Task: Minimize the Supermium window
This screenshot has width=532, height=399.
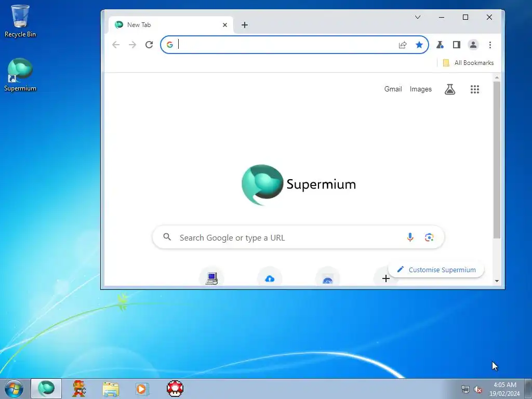Action: point(442,17)
